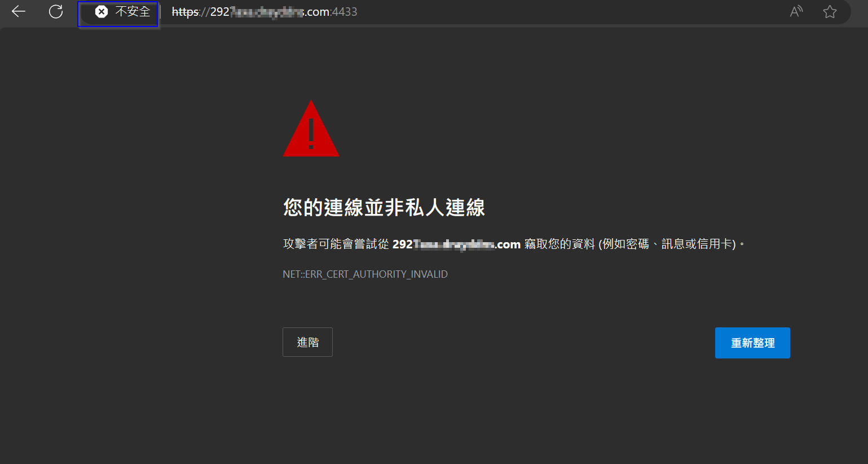Screen dimensions: 868x464
Task: Click empty address bar space before Read aloud
Action: point(570,12)
